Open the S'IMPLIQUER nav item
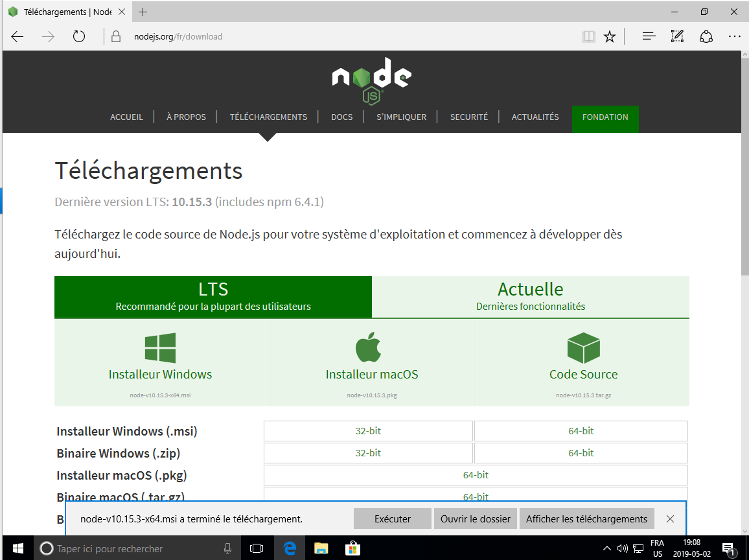 click(401, 117)
